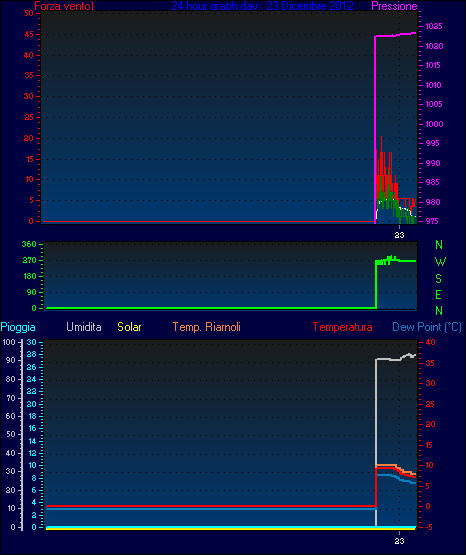Viewport: 466px width, 555px height.
Task: Click the orange "Temp. Riarnoli" legend label
Action: point(207,327)
